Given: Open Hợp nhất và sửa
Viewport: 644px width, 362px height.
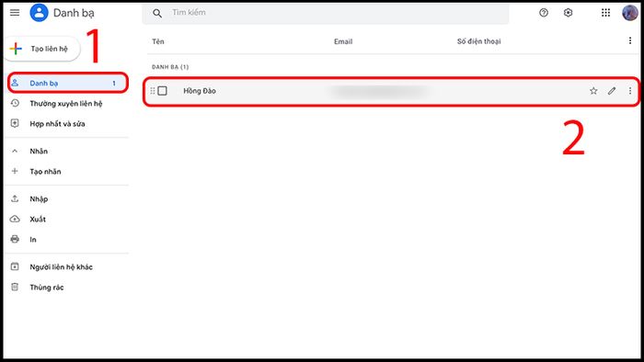Looking at the screenshot, I should click(57, 124).
